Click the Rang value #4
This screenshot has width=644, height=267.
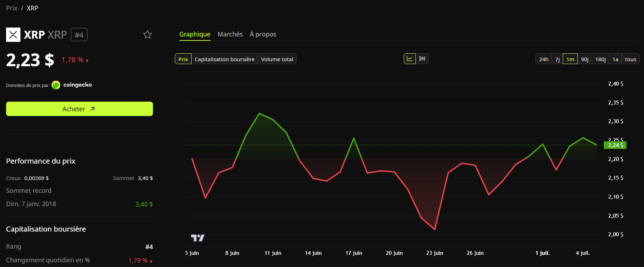click(x=149, y=247)
